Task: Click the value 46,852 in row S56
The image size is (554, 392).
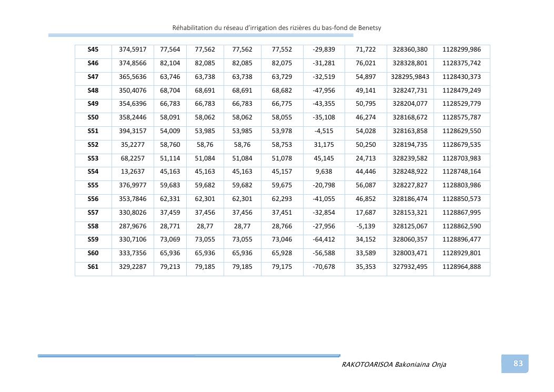Action: pos(366,199)
